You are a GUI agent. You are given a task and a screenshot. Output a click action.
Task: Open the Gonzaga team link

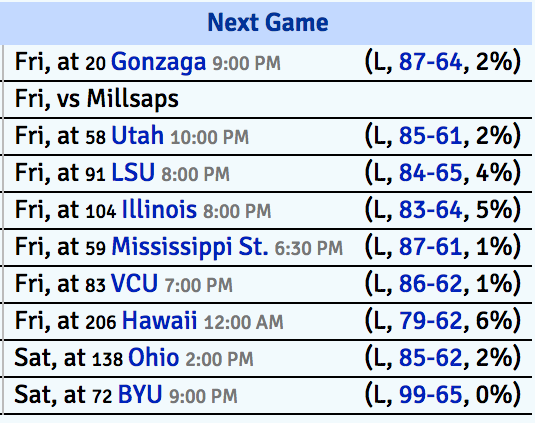[x=158, y=63]
